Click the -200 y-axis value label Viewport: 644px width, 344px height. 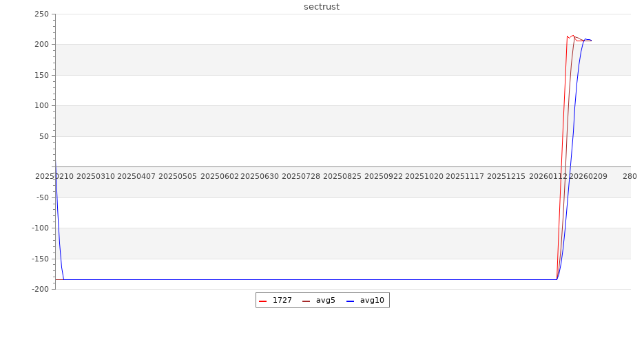coord(39,289)
